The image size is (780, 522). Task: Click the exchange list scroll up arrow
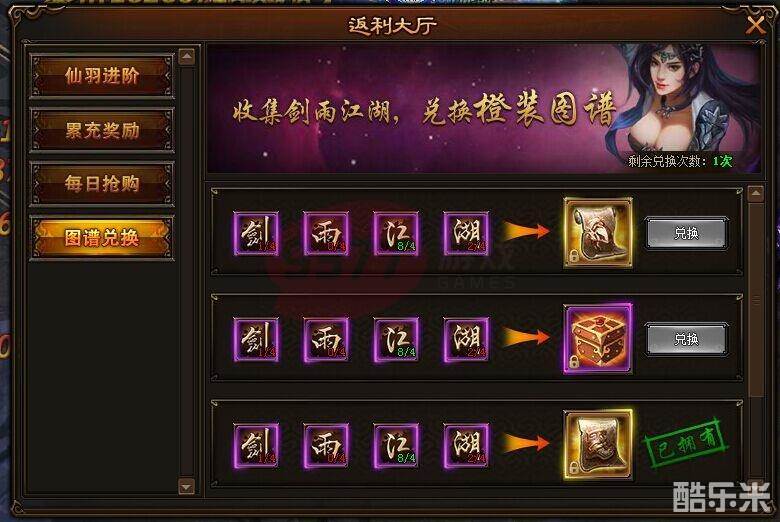(756, 194)
